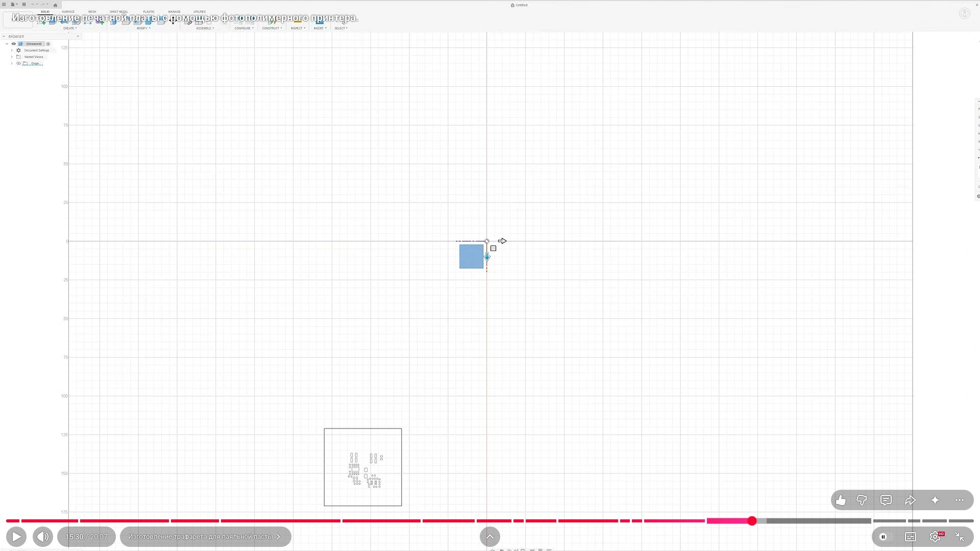980x551 pixels.
Task: Open the Fusion data panel grid icon
Action: tap(4, 5)
